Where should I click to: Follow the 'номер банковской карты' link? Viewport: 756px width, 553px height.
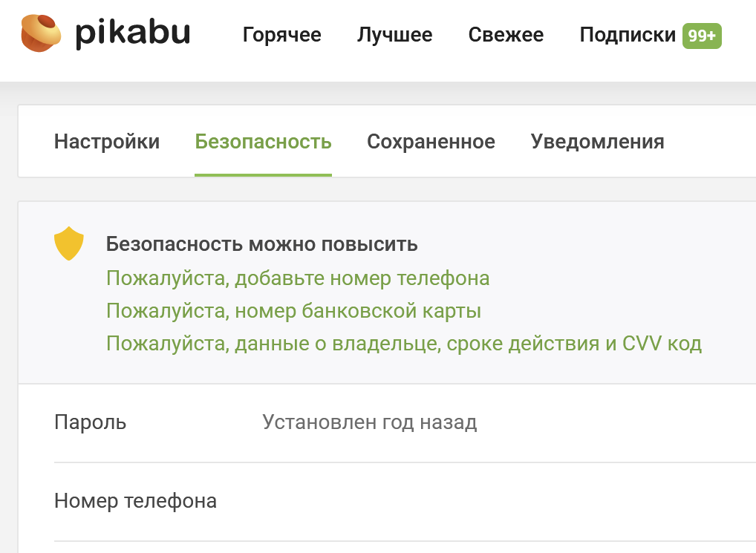point(293,311)
